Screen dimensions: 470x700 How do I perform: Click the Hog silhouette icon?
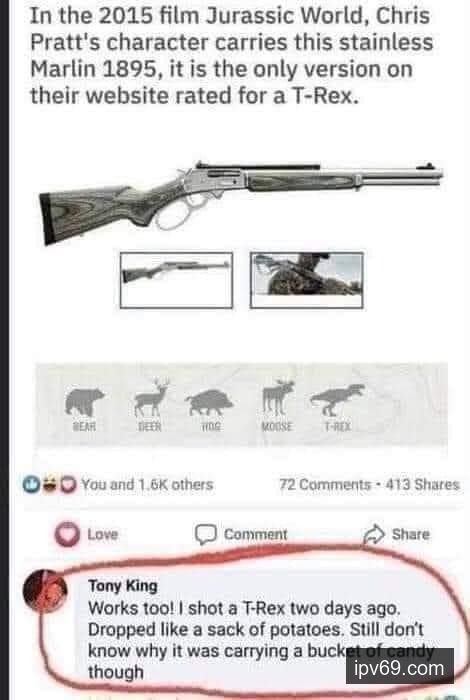[x=209, y=402]
